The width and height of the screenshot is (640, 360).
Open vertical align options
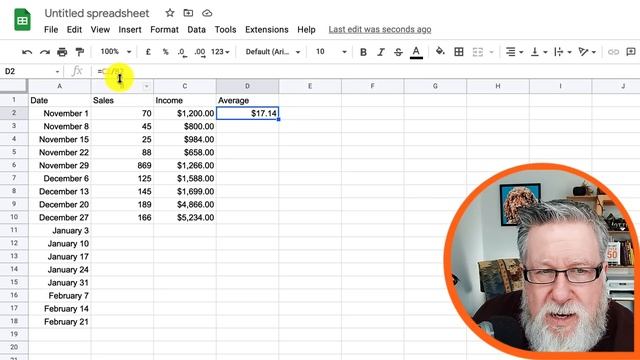pos(539,52)
